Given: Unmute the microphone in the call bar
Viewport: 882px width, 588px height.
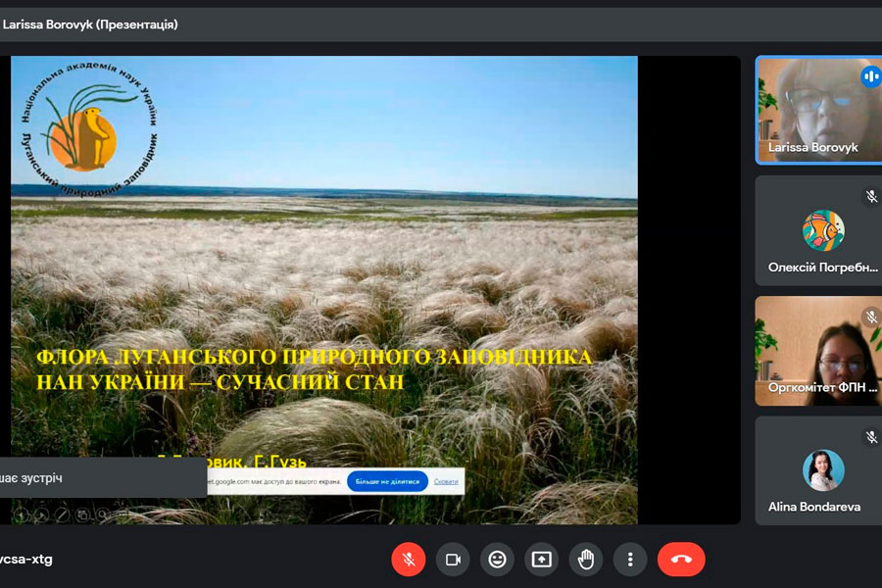Looking at the screenshot, I should (x=409, y=560).
